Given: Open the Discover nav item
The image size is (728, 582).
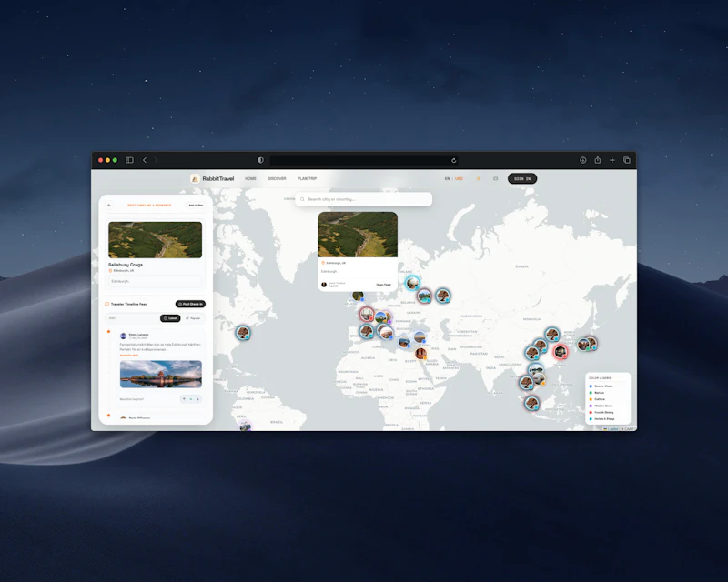Looking at the screenshot, I should tap(277, 178).
